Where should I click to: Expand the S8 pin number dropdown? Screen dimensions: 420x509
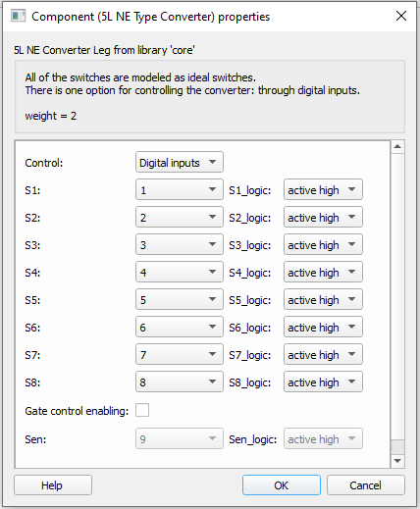tap(180, 382)
